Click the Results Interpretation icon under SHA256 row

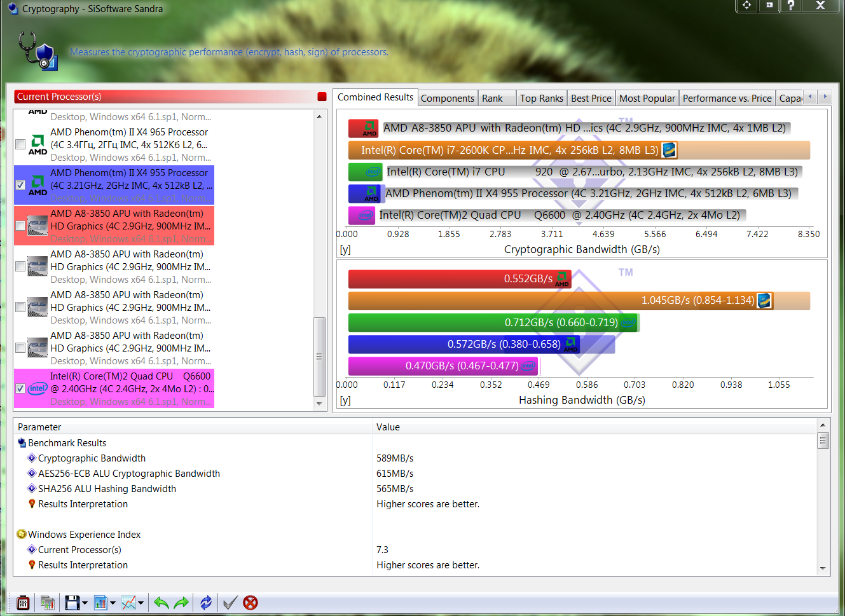[x=32, y=504]
